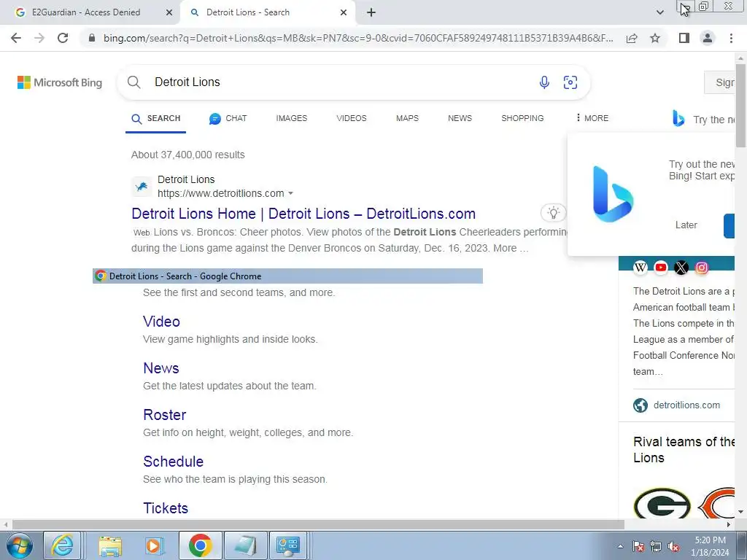This screenshot has width=747, height=560.
Task: Click the network tray icon
Action: coord(656,546)
